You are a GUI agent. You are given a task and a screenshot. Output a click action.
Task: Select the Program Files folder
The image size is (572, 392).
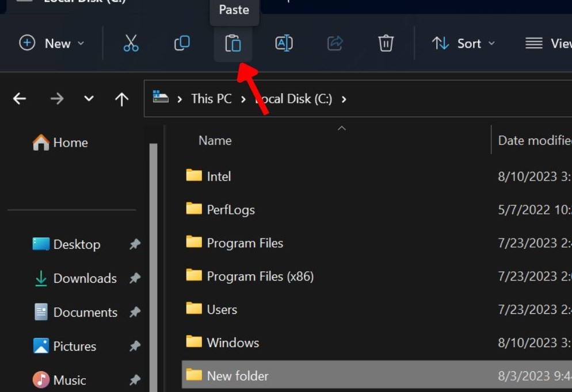244,243
